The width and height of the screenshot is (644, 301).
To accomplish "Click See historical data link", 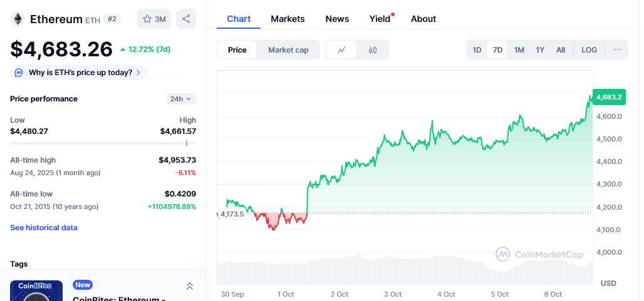I will [44, 228].
